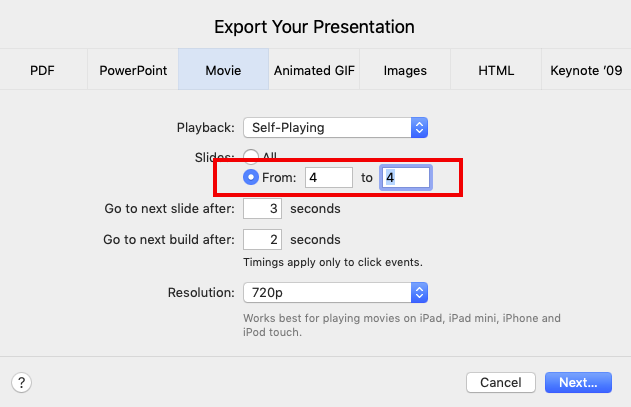Select the All slides radio button
This screenshot has width=631, height=407.
point(251,156)
